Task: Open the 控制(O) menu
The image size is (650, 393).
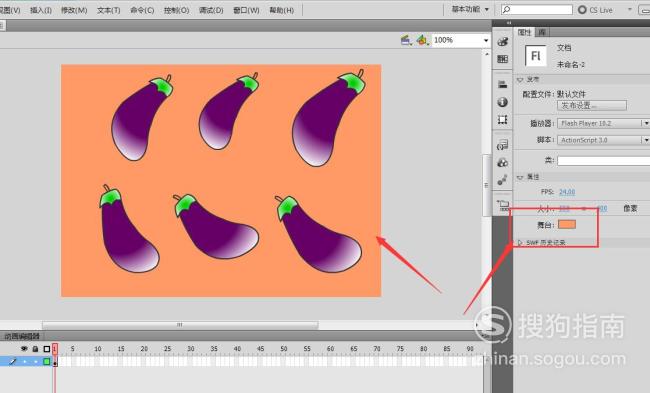Action: pyautogui.click(x=177, y=10)
